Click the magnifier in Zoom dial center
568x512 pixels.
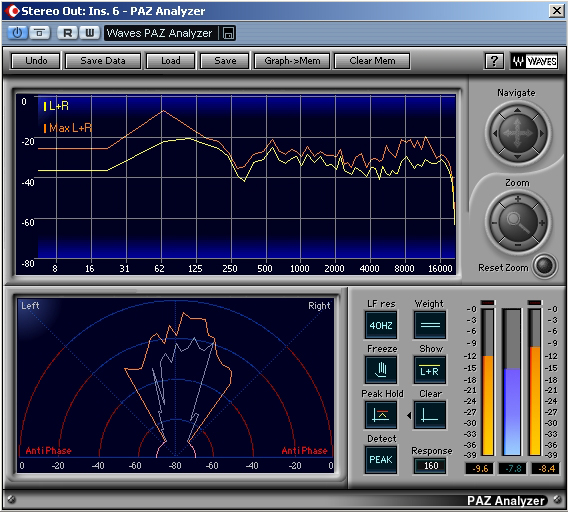[518, 222]
